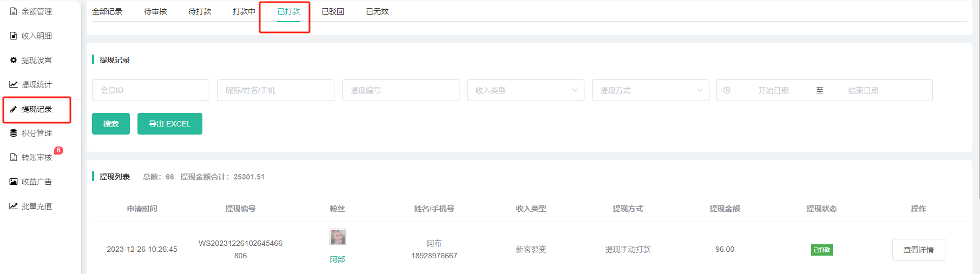The image size is (980, 274).
Task: Click the phone number 18928978667
Action: click(434, 256)
